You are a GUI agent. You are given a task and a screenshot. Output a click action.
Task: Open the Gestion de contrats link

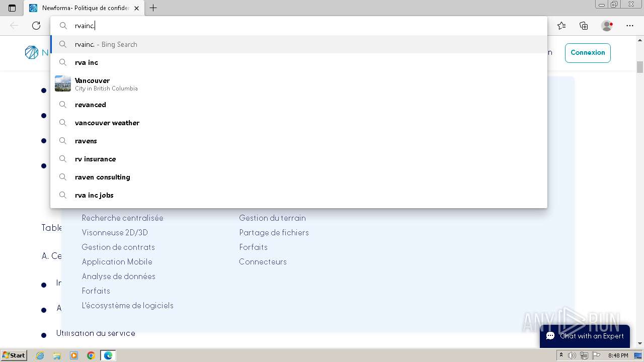click(x=118, y=247)
